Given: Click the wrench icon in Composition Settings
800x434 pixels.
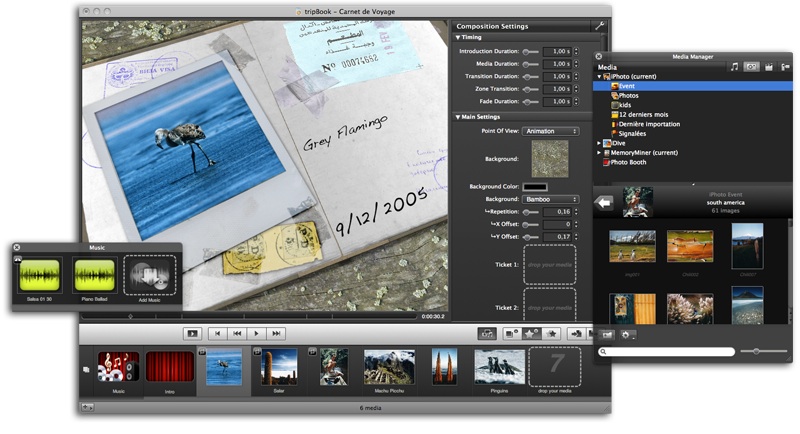Looking at the screenshot, I should click(598, 25).
